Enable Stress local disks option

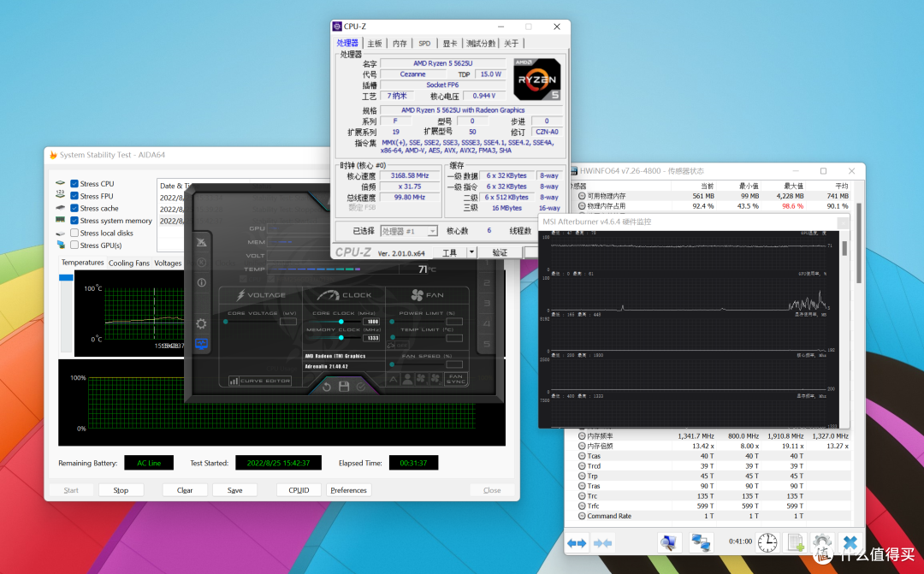click(x=74, y=233)
